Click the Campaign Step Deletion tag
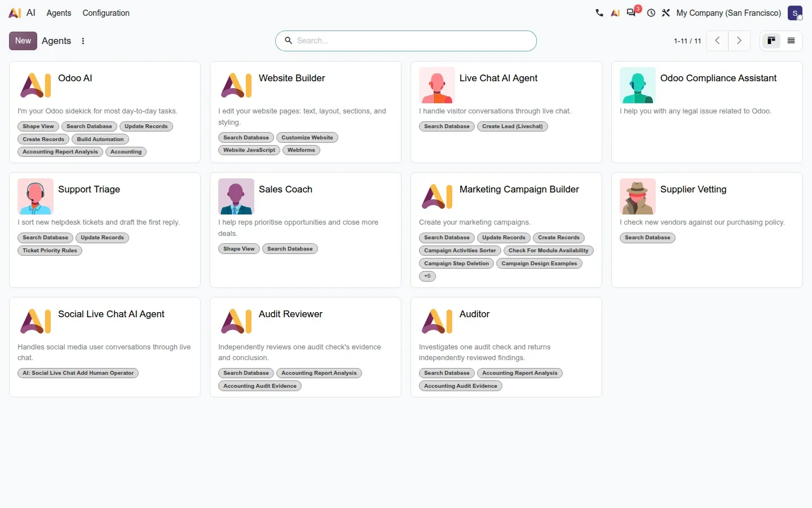The image size is (812, 508). [457, 264]
